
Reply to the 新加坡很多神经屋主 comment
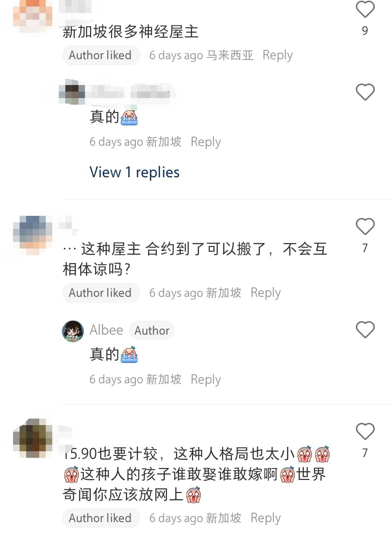pos(277,55)
